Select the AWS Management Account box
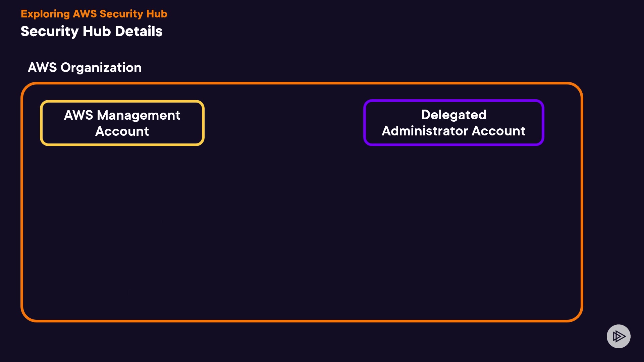This screenshot has height=362, width=644. click(x=122, y=123)
